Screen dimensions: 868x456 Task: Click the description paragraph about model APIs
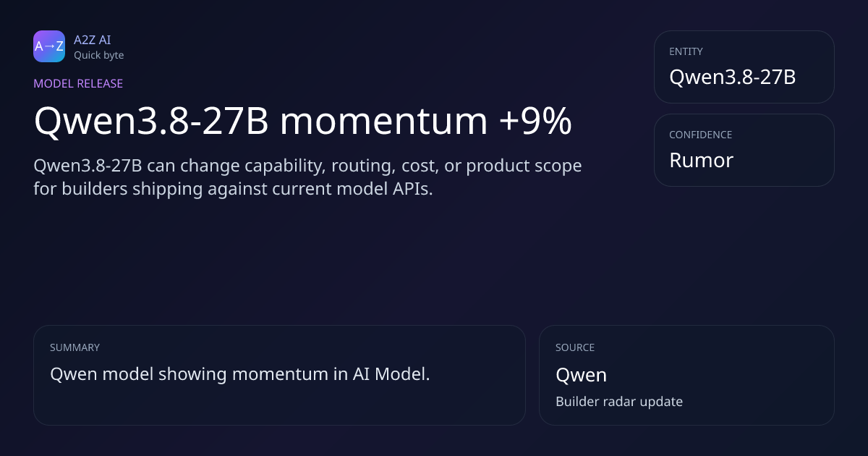[x=307, y=177]
